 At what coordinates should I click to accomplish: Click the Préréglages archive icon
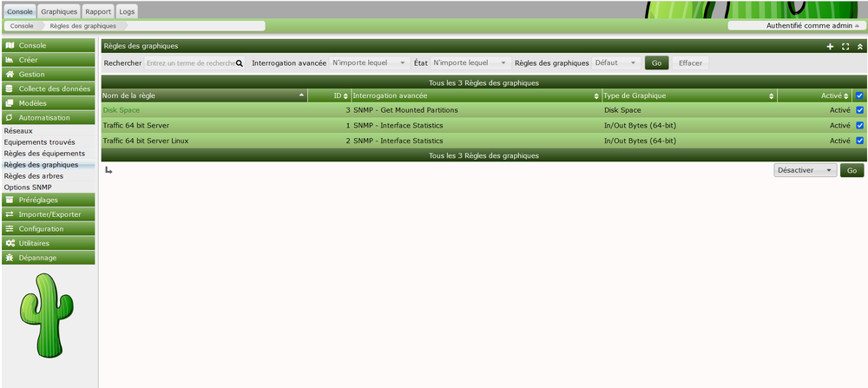coord(10,200)
